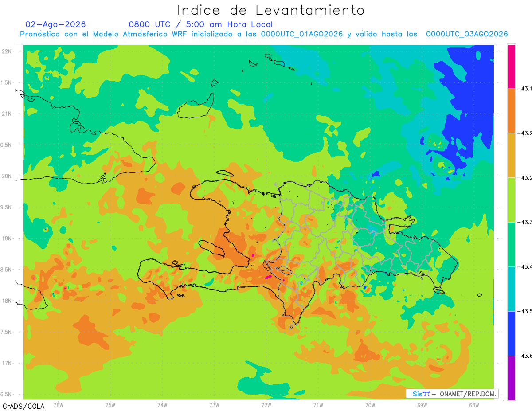Image resolution: width=532 pixels, height=411 pixels.
Task: Click the "9.5N" latitude label
Action: click(x=7, y=207)
